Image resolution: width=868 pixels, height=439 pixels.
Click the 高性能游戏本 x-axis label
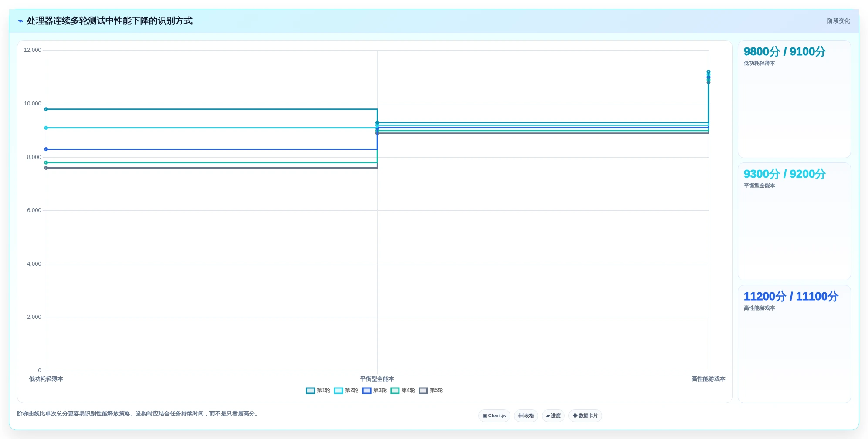(x=709, y=379)
